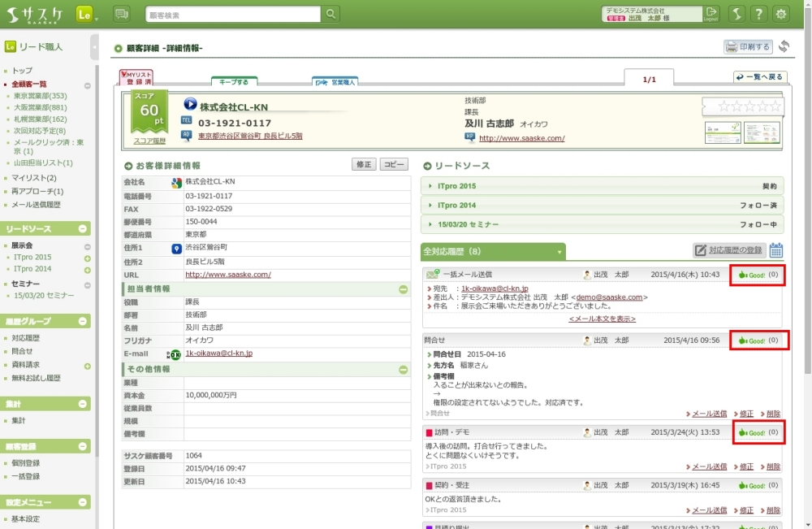The width and height of the screenshot is (812, 529).
Task: Open settings via the gear icon
Action: click(x=781, y=14)
